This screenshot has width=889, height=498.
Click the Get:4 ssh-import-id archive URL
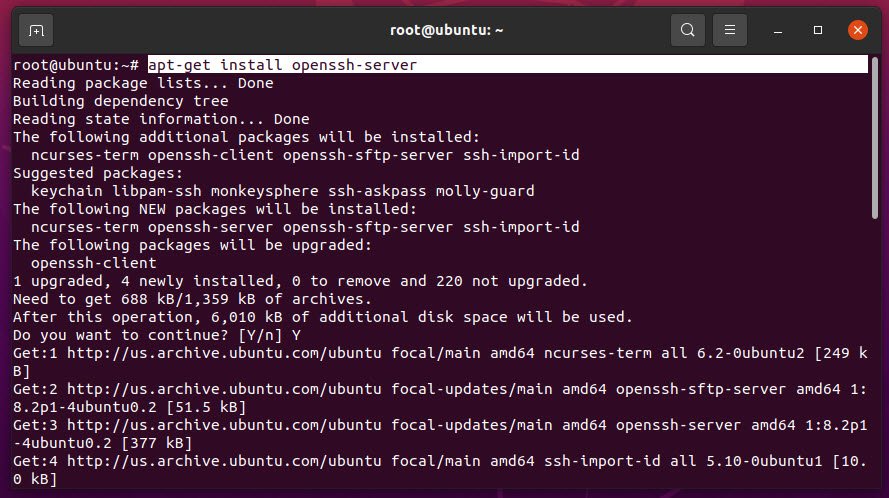coord(224,461)
